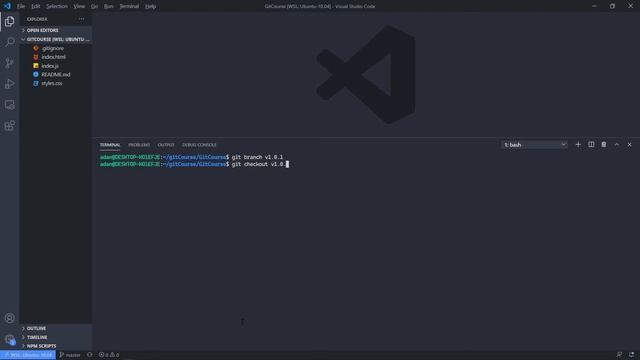This screenshot has width=640, height=360.
Task: Close the terminal panel
Action: (x=629, y=144)
